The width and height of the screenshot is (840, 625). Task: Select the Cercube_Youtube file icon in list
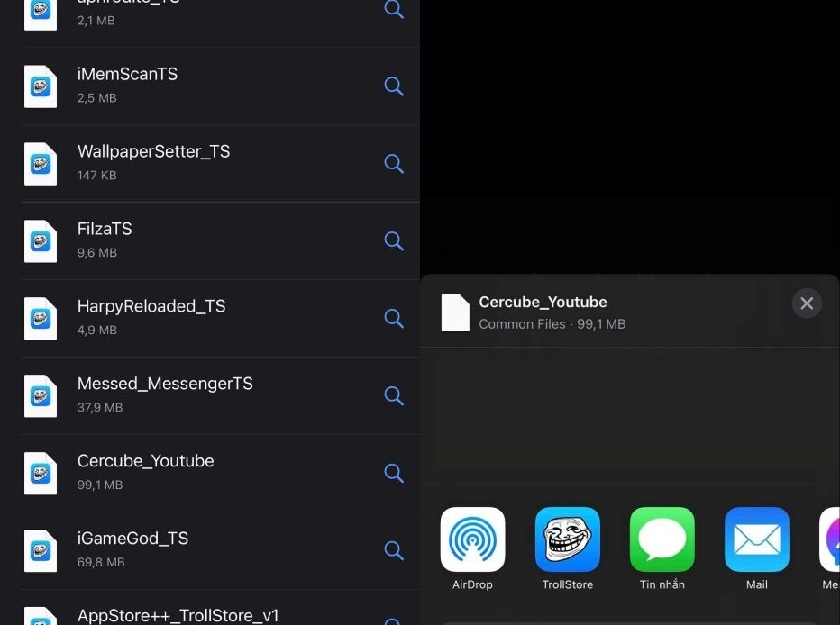tap(41, 473)
